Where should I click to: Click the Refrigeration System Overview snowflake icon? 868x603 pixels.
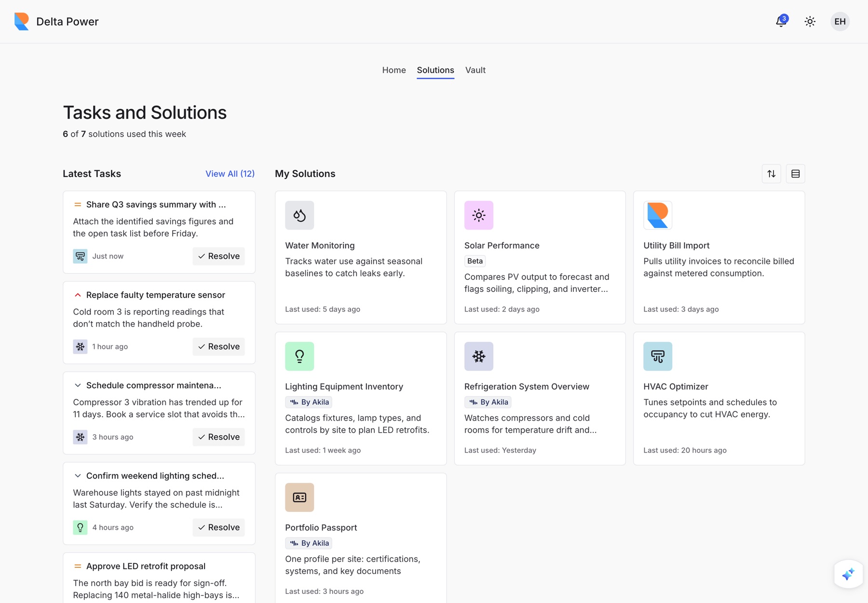(x=479, y=356)
